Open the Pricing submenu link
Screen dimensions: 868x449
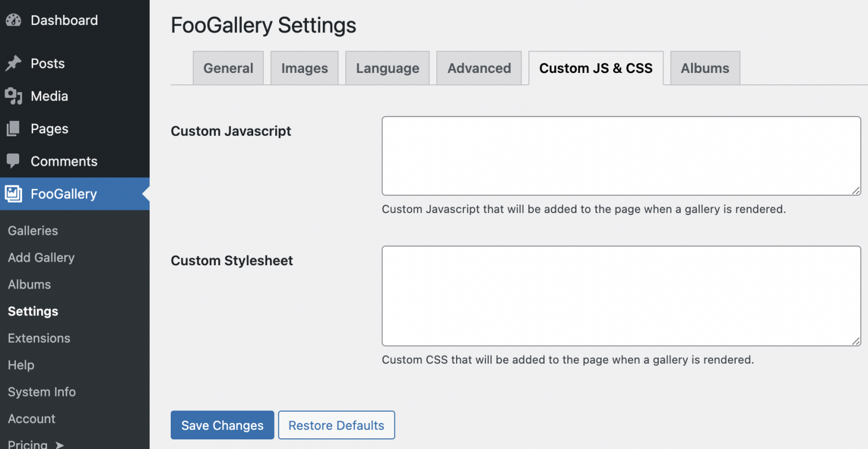pyautogui.click(x=28, y=444)
